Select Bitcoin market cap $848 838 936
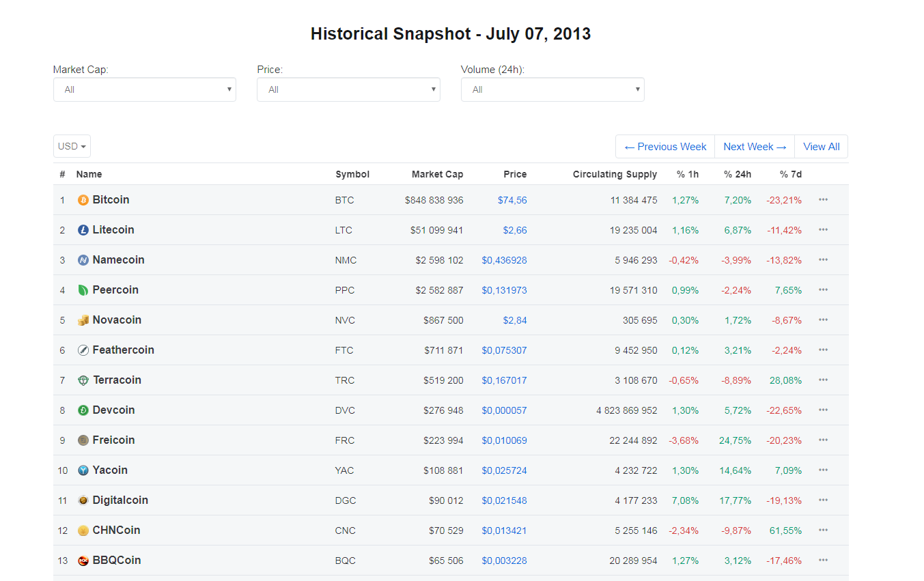924x581 pixels. click(x=434, y=200)
